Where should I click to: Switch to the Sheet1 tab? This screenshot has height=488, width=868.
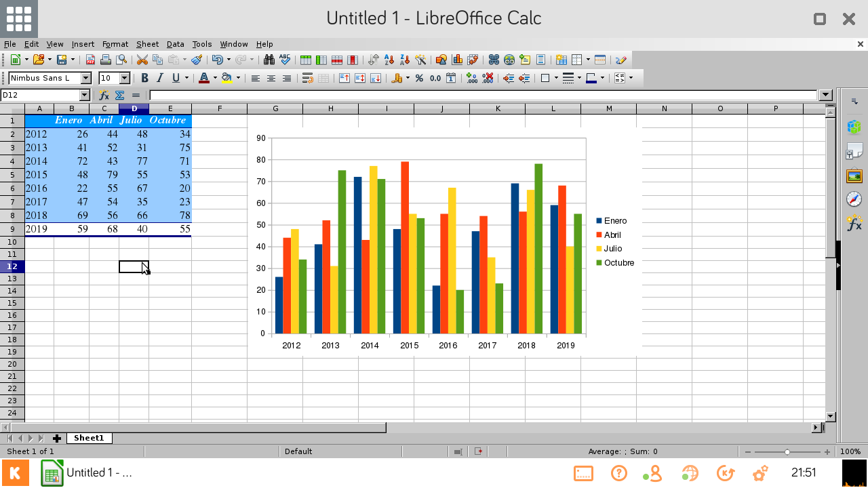coord(89,439)
